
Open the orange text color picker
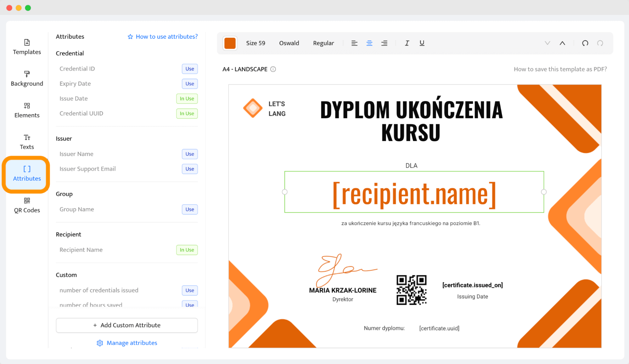(230, 43)
